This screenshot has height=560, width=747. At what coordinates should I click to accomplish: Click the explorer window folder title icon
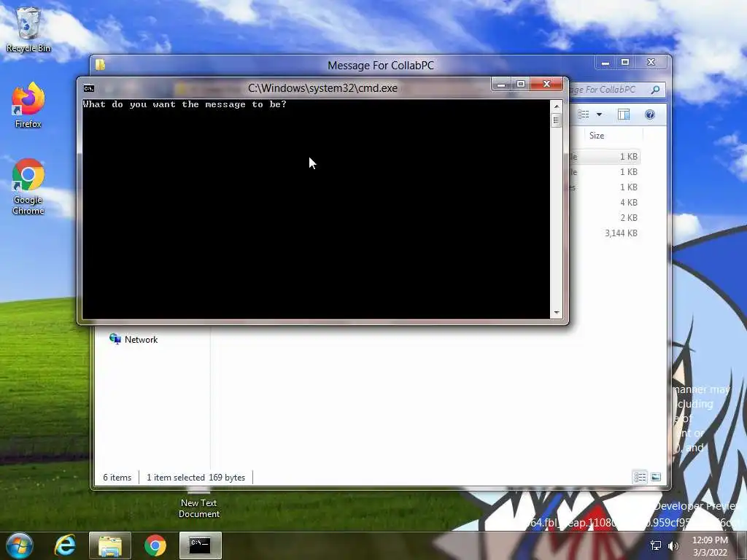(x=100, y=65)
